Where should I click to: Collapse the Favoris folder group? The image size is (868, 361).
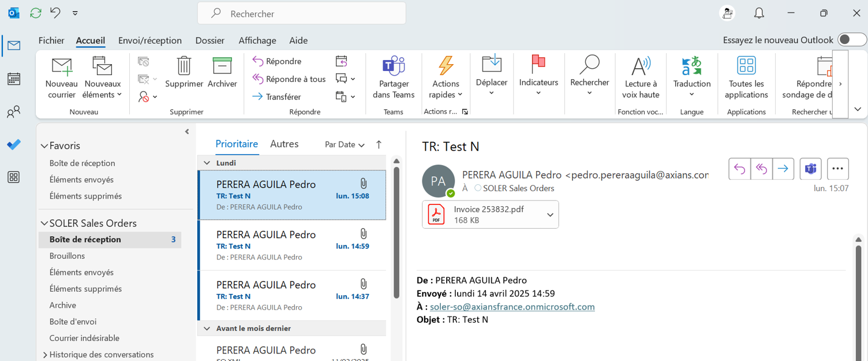click(x=44, y=146)
